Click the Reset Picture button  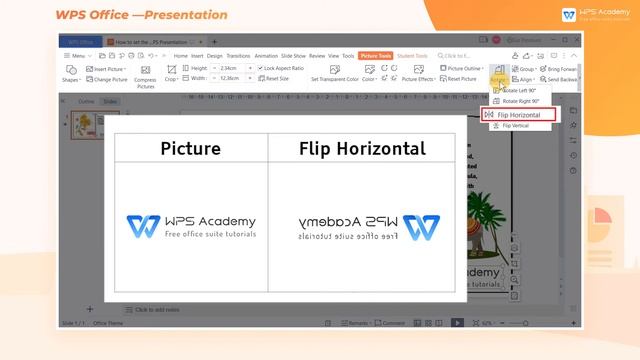458,78
